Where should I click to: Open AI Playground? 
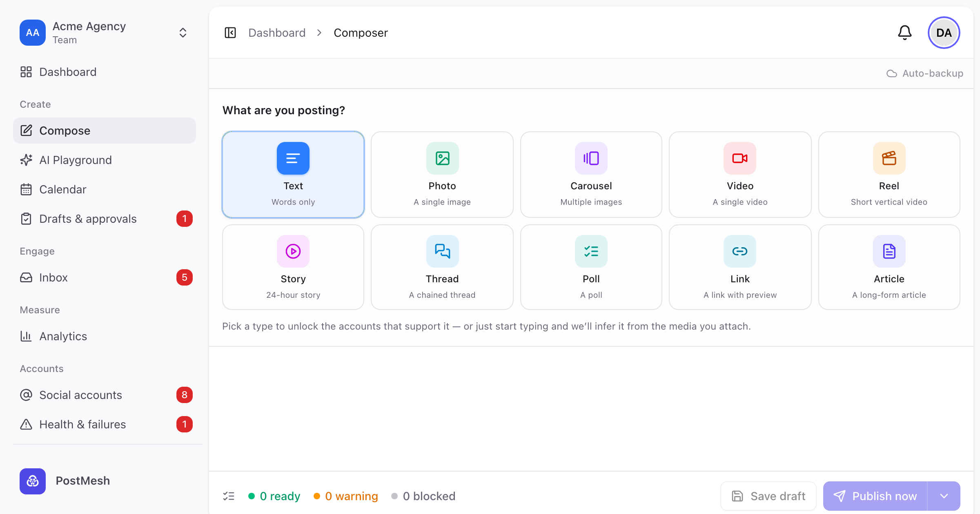coord(105,160)
